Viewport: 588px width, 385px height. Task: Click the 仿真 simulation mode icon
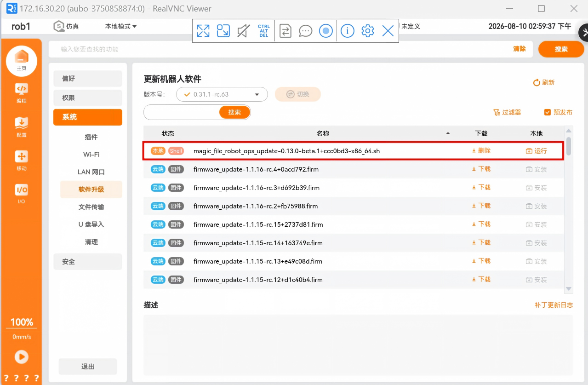point(59,26)
